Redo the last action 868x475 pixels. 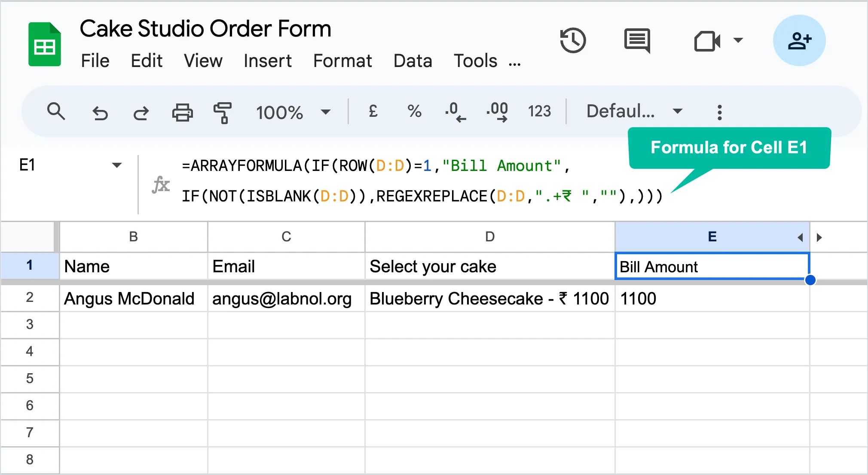[141, 112]
